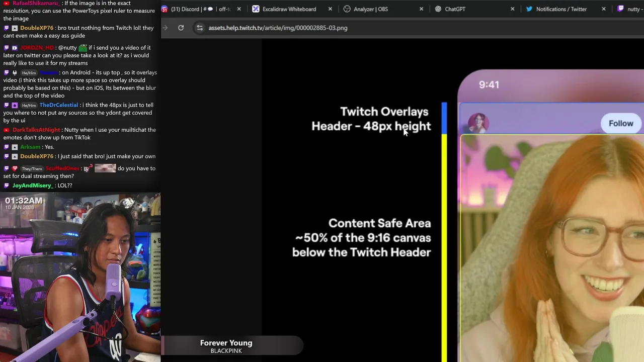Click the Arksam username in chat
The width and height of the screenshot is (644, 362).
30,147
